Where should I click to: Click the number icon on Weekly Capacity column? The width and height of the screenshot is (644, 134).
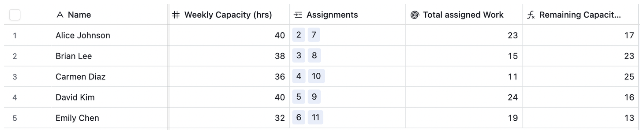(176, 15)
